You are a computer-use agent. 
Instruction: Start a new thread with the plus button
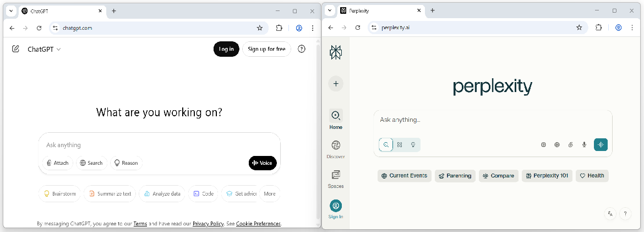336,84
